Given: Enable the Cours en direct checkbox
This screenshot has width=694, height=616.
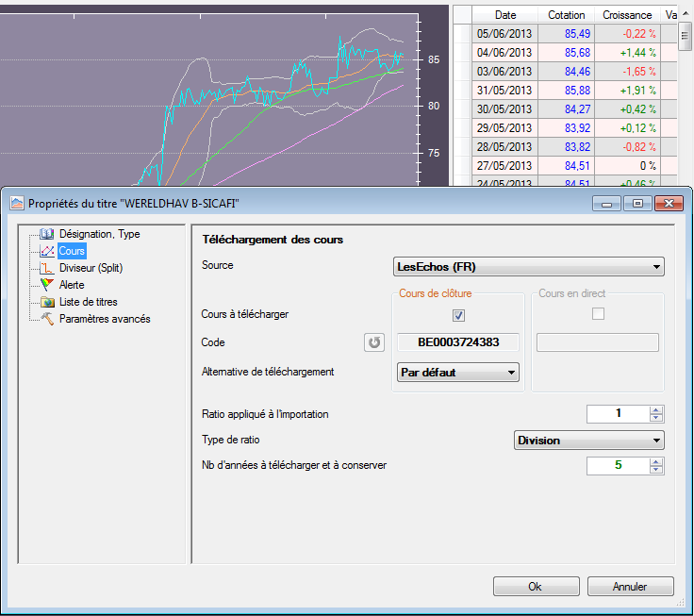Looking at the screenshot, I should coord(597,315).
